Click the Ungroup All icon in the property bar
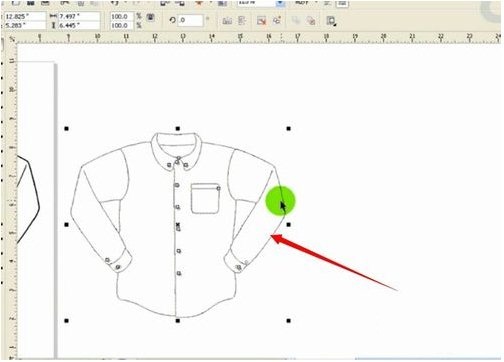 point(277,21)
